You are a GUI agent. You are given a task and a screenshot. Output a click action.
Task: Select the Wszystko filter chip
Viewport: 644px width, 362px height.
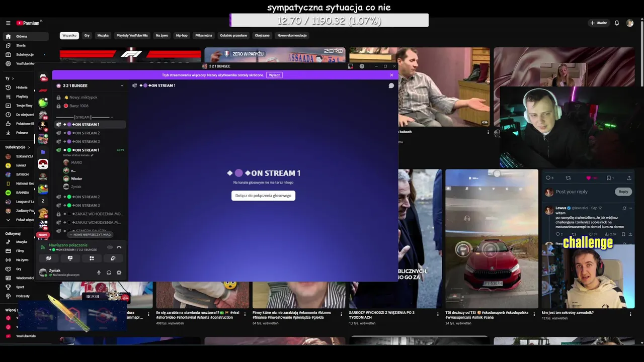[69, 36]
